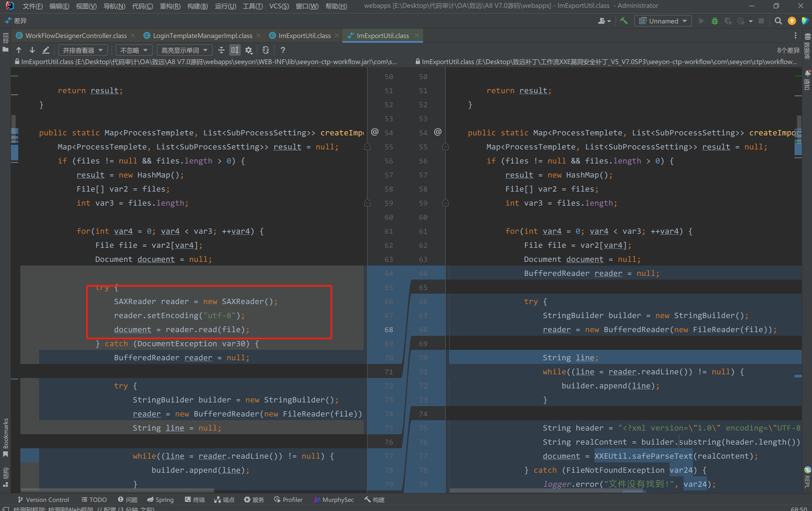Click line 68 in left diff gutter
Image resolution: width=812 pixels, height=511 pixels.
(x=388, y=330)
